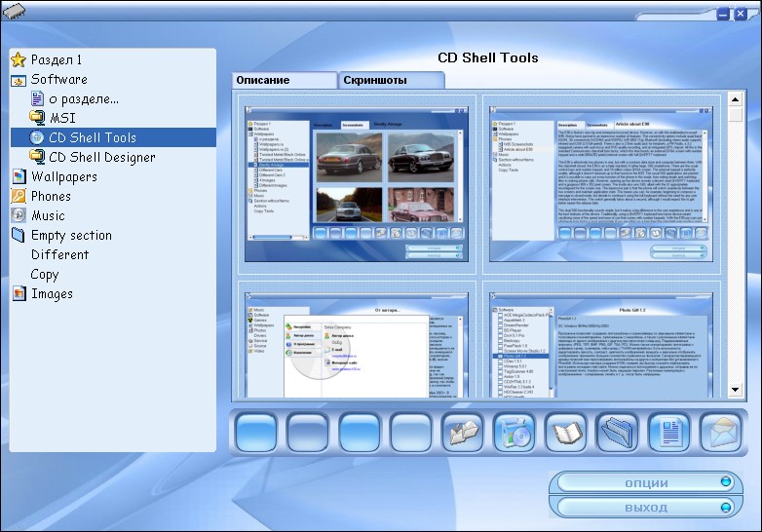
Task: Click the screenshots scrollbar down arrow
Action: click(736, 389)
